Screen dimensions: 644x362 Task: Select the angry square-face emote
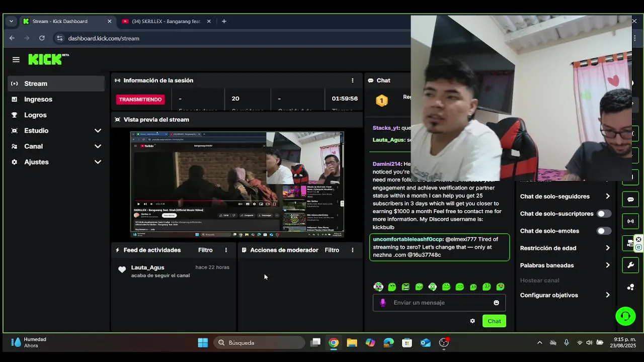click(x=406, y=287)
